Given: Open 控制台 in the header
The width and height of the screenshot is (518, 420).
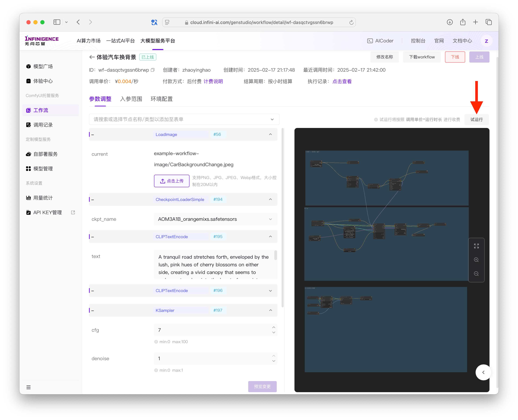Looking at the screenshot, I should click(x=418, y=41).
